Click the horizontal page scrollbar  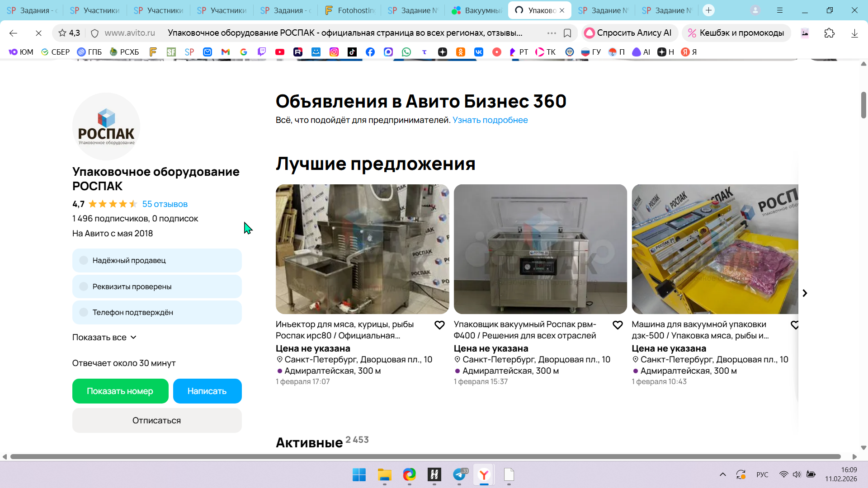coord(425,456)
